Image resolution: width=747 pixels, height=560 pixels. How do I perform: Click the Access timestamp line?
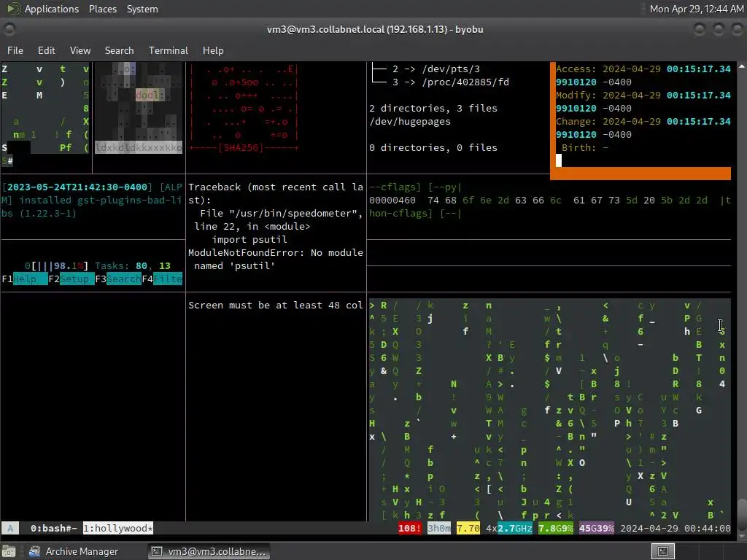tap(643, 69)
